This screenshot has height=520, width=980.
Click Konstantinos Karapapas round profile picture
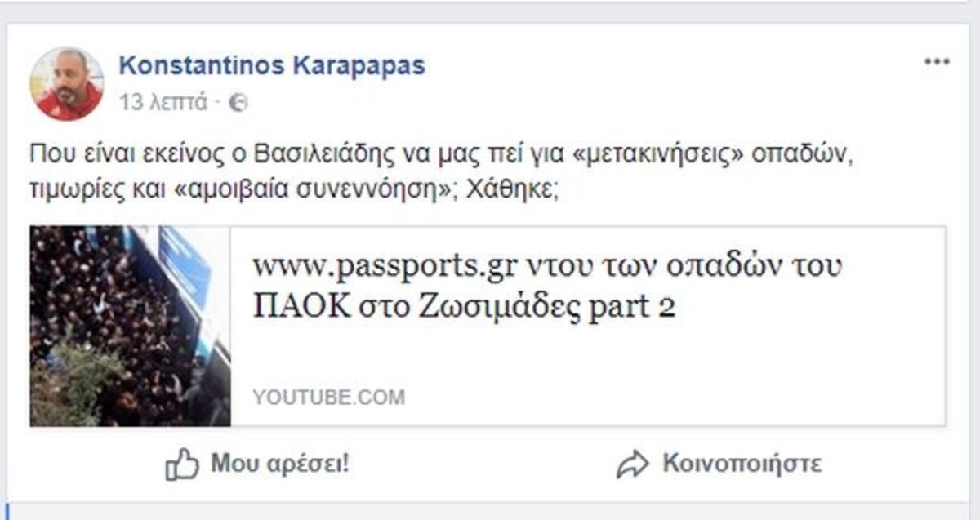[x=67, y=84]
